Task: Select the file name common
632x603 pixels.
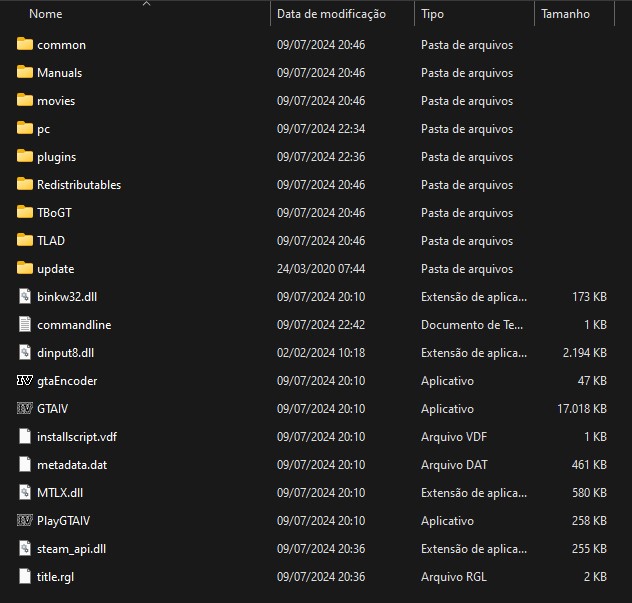Action: pyautogui.click(x=61, y=45)
